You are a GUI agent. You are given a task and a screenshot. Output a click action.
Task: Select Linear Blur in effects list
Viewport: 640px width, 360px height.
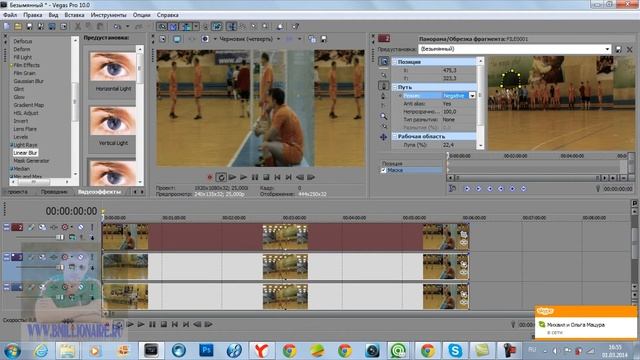pos(25,153)
